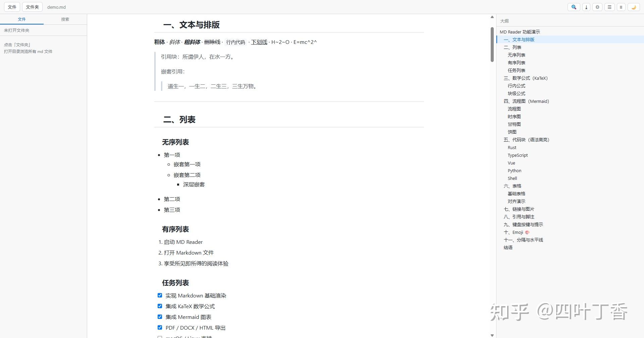Click the 有序列表 document subheading
Screen dimensions: 644x338
tap(175, 229)
